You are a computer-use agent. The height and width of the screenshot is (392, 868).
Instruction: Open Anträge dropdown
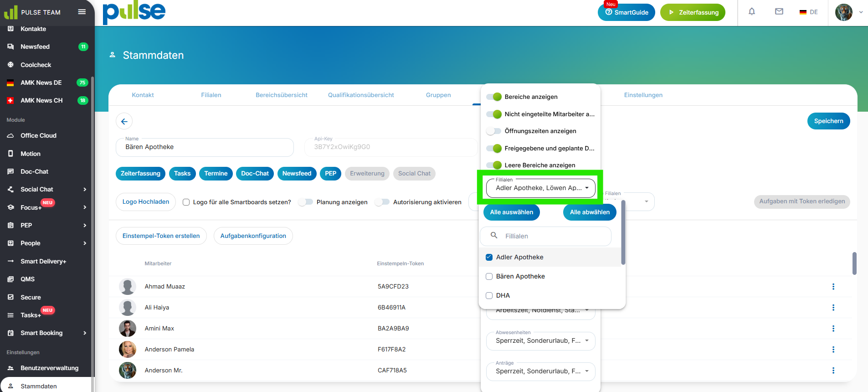(541, 371)
